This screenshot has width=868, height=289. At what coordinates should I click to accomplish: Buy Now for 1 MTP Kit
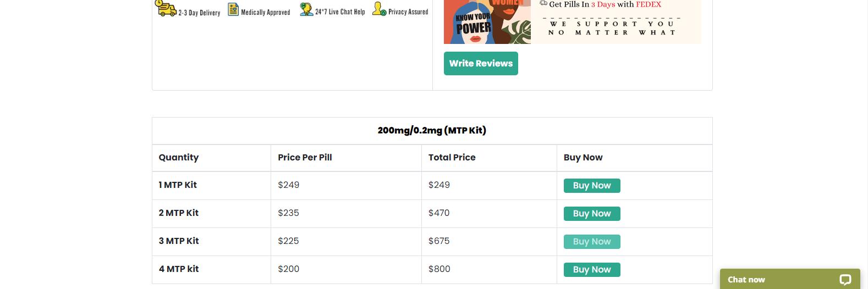591,186
